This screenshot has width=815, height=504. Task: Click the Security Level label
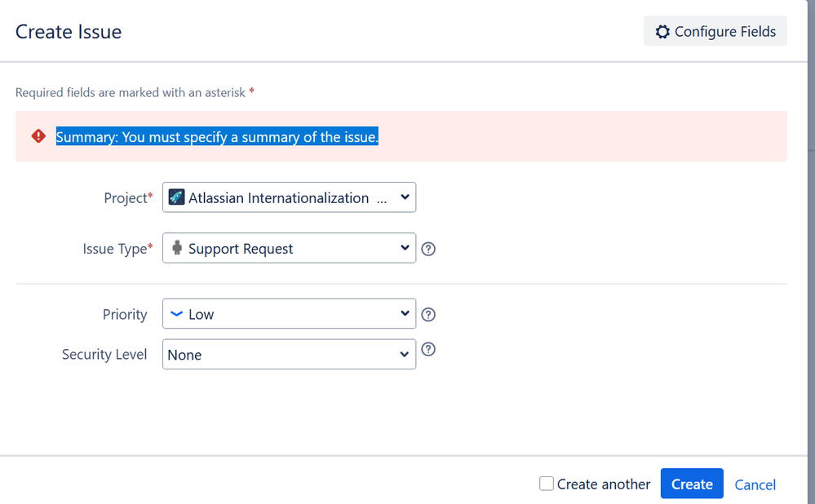coord(104,355)
